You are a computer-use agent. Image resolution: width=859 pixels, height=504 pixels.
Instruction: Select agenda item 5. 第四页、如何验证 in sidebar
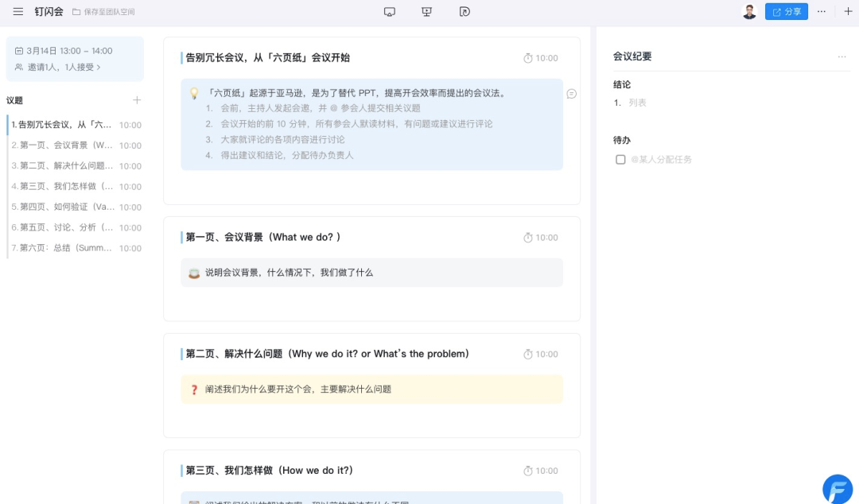click(x=75, y=207)
